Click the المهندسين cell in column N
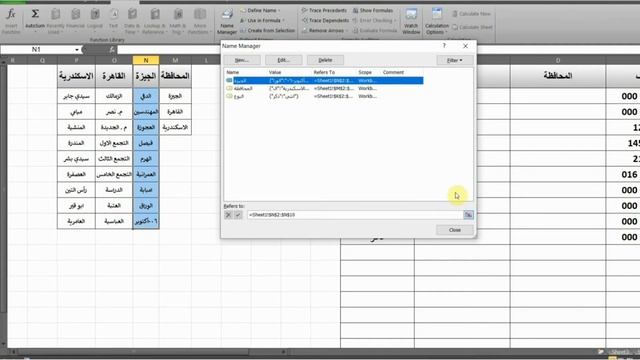Screen dimensions: 640x360 146,112
